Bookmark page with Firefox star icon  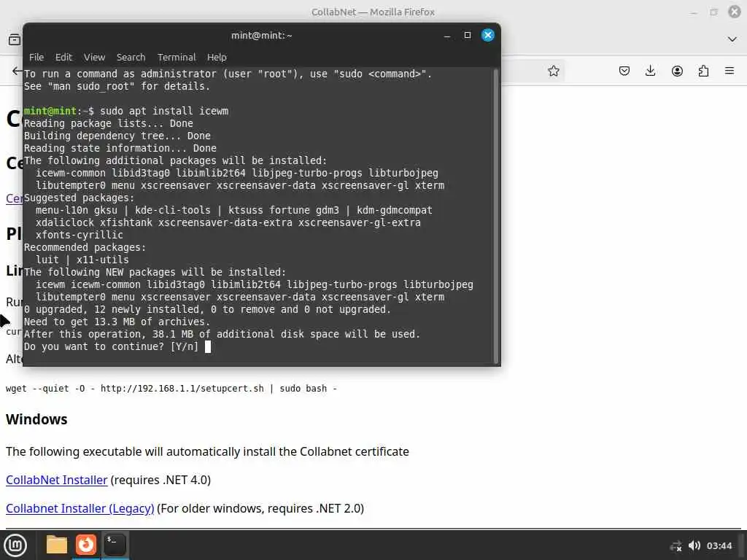tap(553, 71)
